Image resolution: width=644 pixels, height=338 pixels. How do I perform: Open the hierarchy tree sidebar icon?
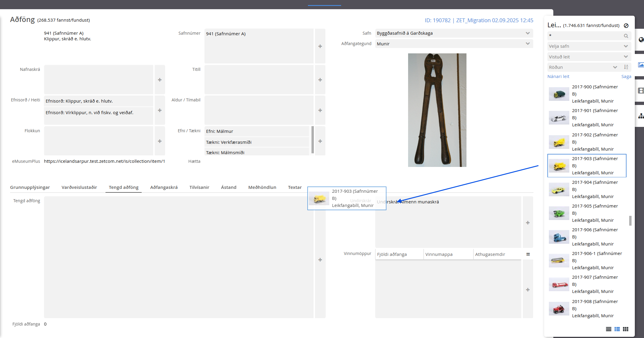click(x=641, y=116)
